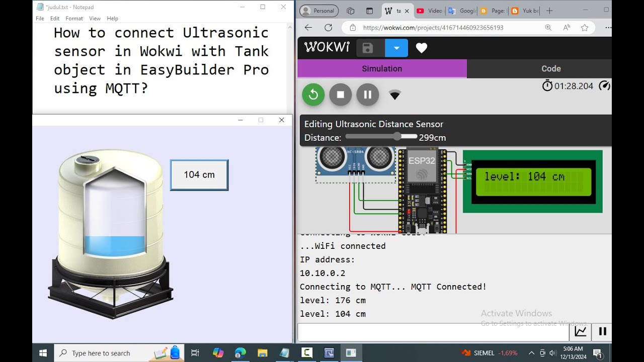Show hidden system tray icons
The image size is (644, 362).
(x=531, y=353)
